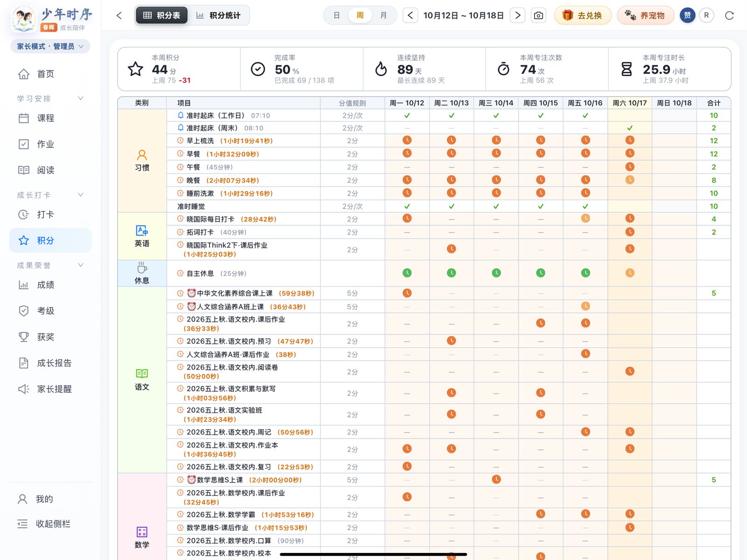The image size is (747, 560).
Task: Click 收起侧栏 to collapse sidebar
Action: (44, 524)
